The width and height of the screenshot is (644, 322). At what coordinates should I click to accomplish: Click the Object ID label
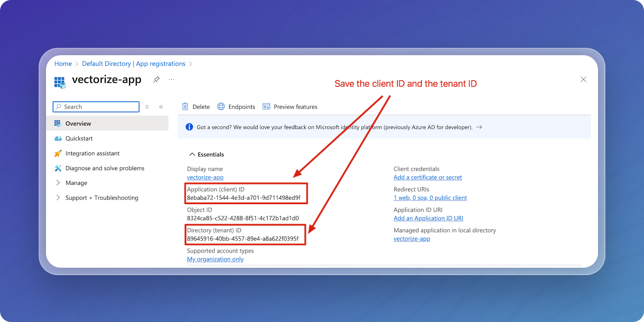(x=200, y=210)
